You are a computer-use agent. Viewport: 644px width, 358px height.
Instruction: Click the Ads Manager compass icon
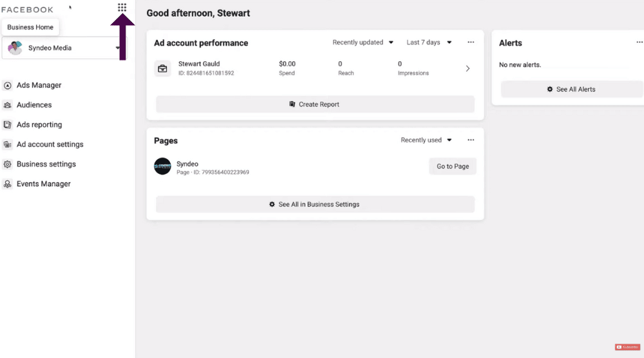tap(7, 86)
